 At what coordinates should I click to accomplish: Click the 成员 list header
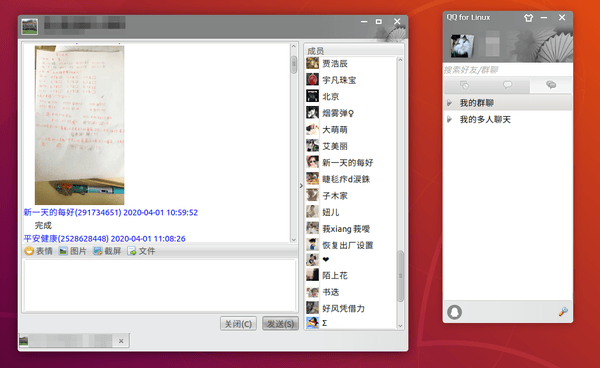pyautogui.click(x=354, y=50)
